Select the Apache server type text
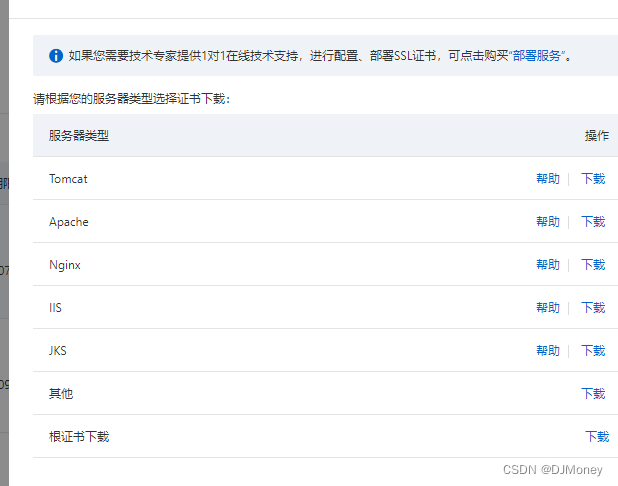 pos(69,222)
